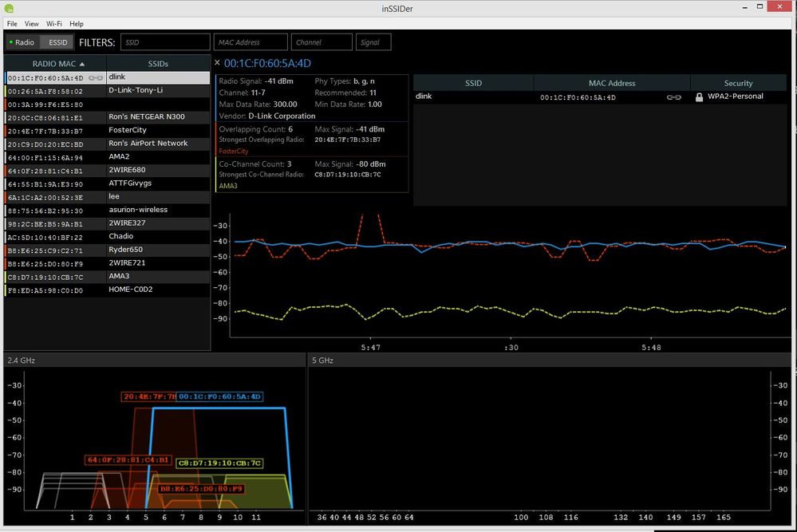Screen dimensions: 797x532
Task: Sort by RADIO MAC column header
Action: pyautogui.click(x=55, y=64)
